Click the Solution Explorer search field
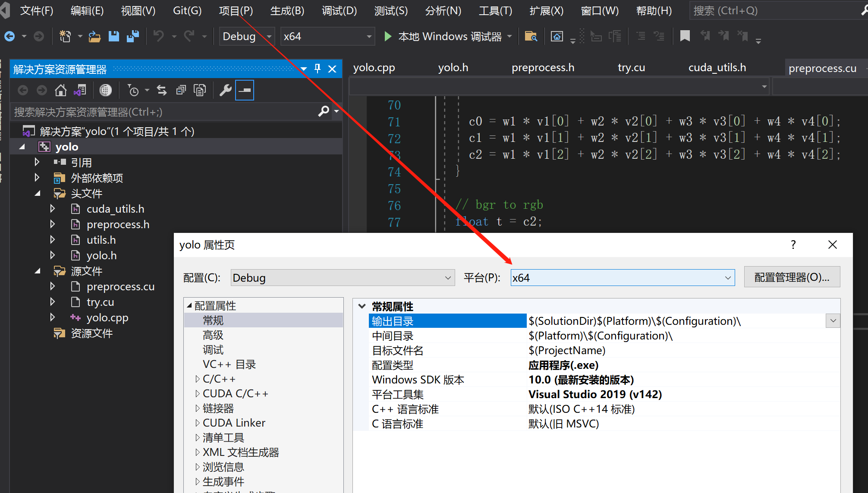Viewport: 868px width, 493px height. (164, 112)
